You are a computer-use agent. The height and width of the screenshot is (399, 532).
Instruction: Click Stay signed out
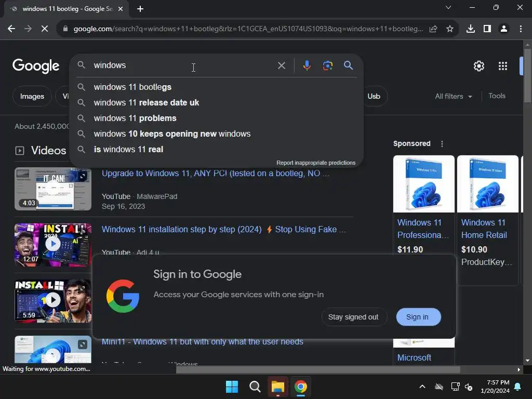(x=353, y=317)
